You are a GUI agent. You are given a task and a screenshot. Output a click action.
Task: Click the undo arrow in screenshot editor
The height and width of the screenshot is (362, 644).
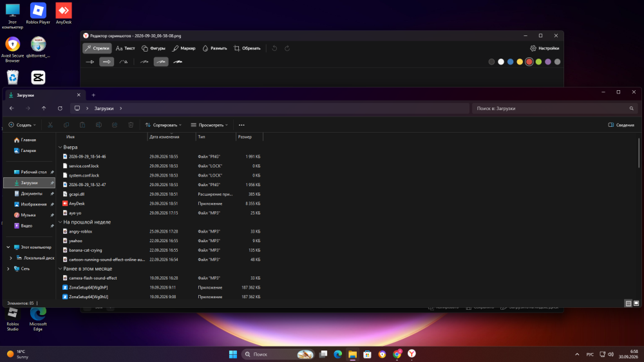(x=274, y=48)
